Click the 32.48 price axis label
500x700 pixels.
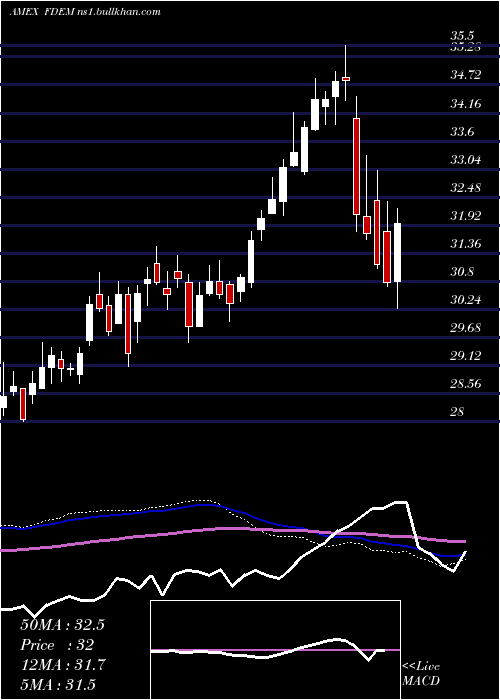point(466,188)
